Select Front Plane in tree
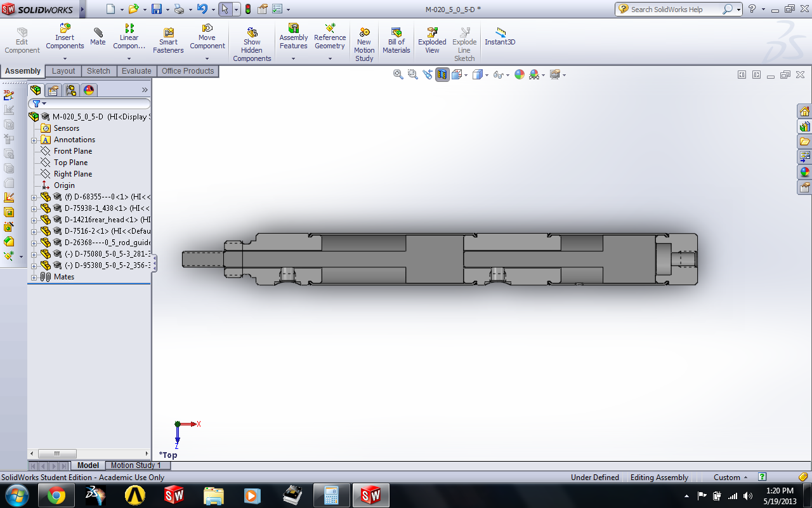 click(x=73, y=151)
